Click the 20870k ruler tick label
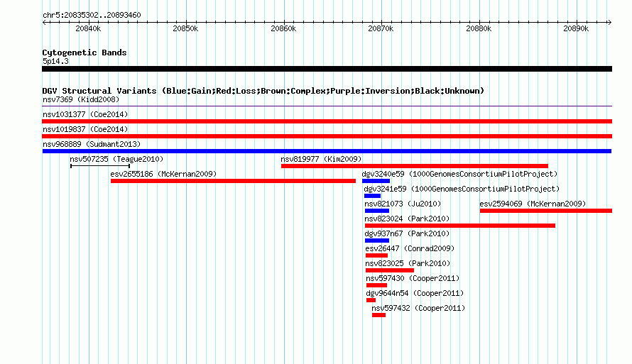The width and height of the screenshot is (632, 364). [x=381, y=28]
